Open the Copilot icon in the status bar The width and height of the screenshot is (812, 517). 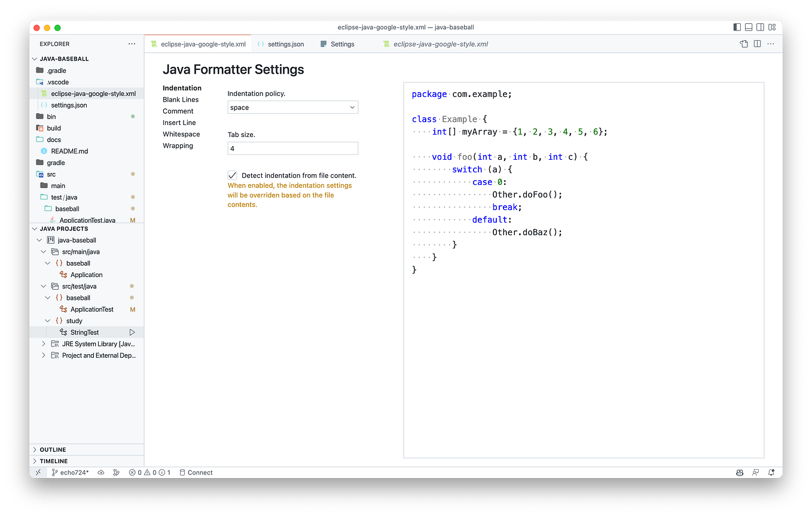click(740, 472)
